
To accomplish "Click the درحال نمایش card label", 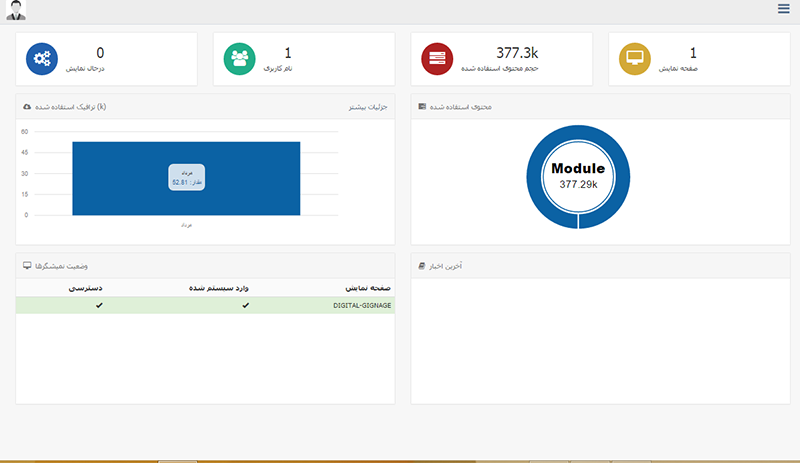I will (85, 68).
